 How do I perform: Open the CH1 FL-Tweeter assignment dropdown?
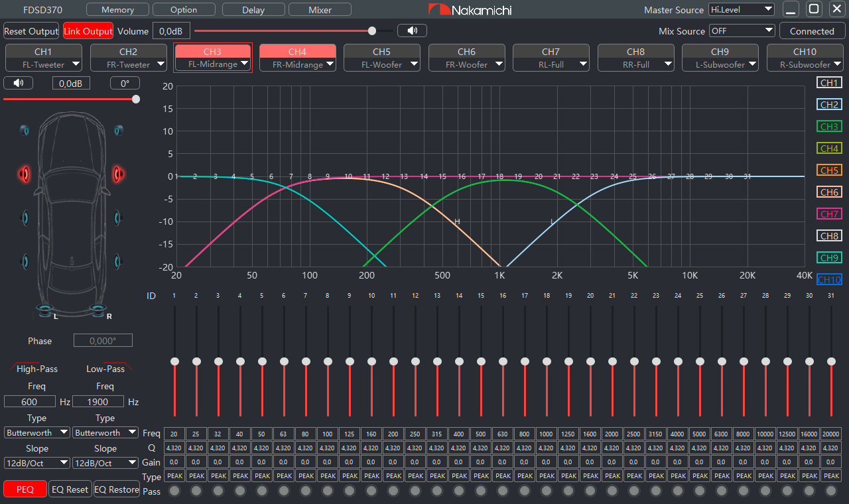pos(44,64)
